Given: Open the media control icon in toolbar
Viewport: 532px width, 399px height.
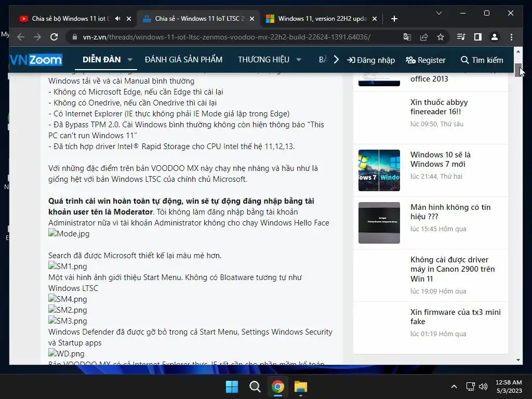Looking at the screenshot, I should click(x=461, y=37).
